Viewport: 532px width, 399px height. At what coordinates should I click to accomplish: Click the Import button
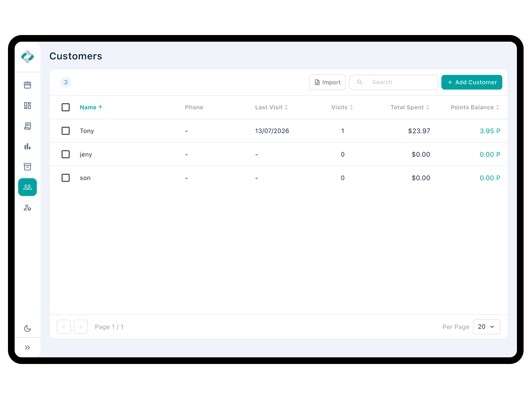pyautogui.click(x=327, y=82)
